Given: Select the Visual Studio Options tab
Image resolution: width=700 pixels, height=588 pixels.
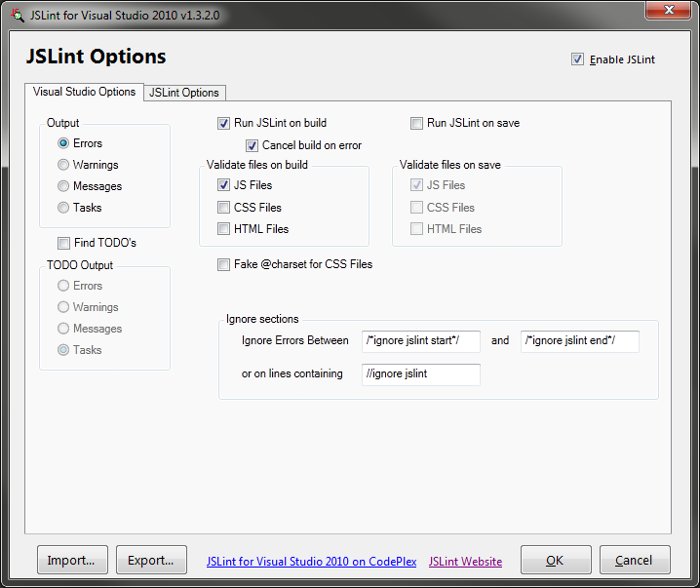Looking at the screenshot, I should (x=84, y=92).
